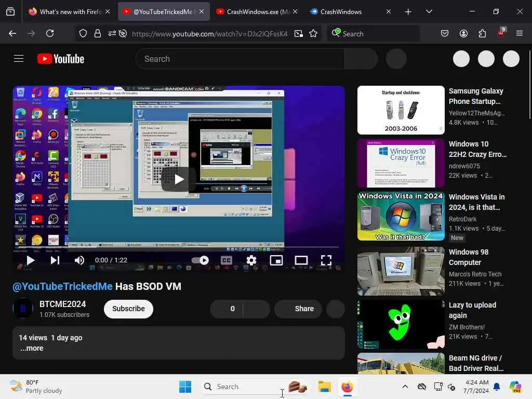The width and height of the screenshot is (532, 399).
Task: Close the @YouTubeTrickedMe tab
Action: click(x=202, y=11)
